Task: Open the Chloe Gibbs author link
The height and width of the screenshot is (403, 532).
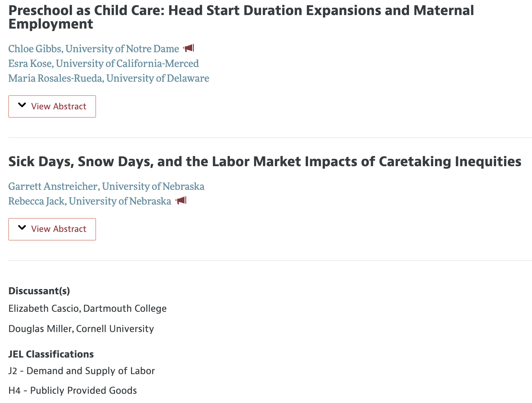Action: 94,49
